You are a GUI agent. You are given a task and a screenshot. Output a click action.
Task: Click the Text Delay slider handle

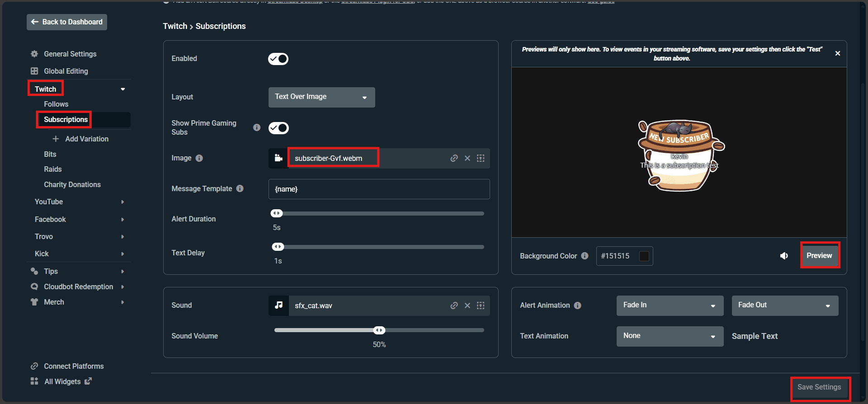[278, 247]
